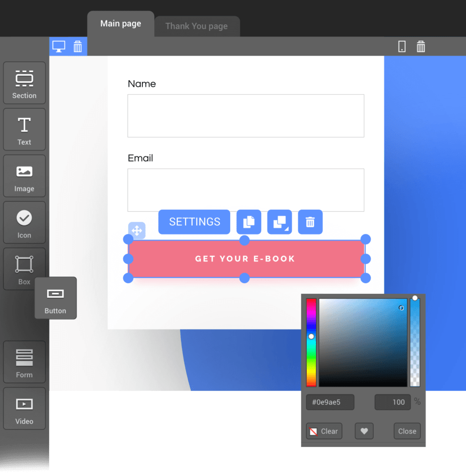
Task: Switch to Thank You page tab
Action: click(197, 26)
